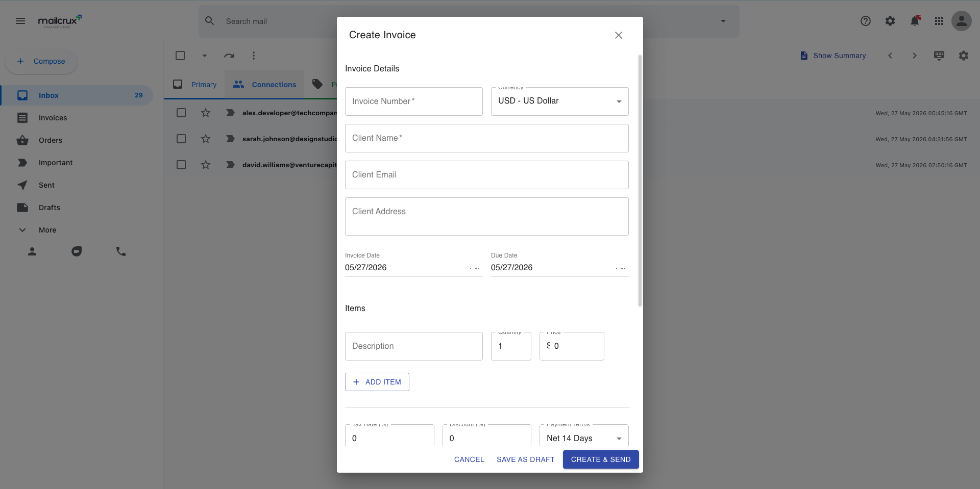Open mail list settings gear
This screenshot has height=489, width=980.
pos(964,56)
